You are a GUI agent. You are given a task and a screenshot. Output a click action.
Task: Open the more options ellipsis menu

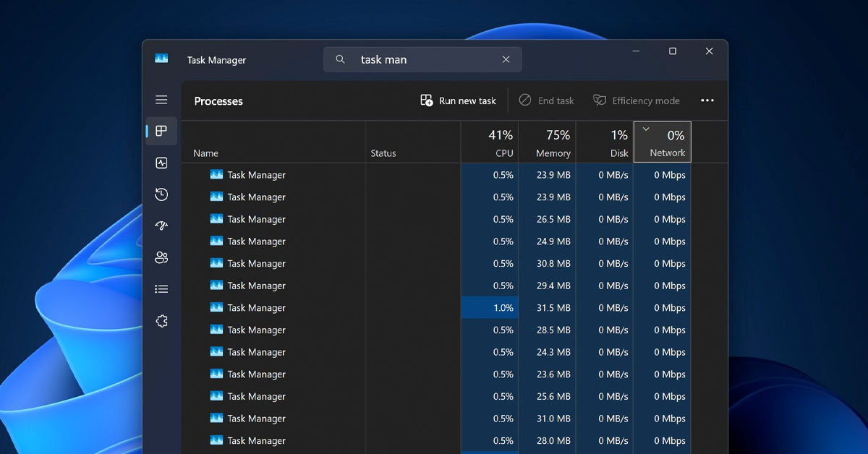tap(707, 100)
